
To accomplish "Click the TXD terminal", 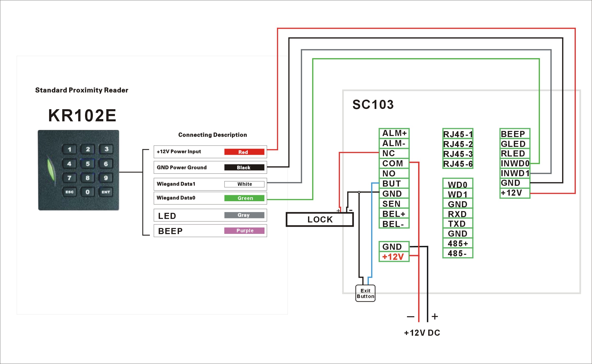I will tap(458, 223).
